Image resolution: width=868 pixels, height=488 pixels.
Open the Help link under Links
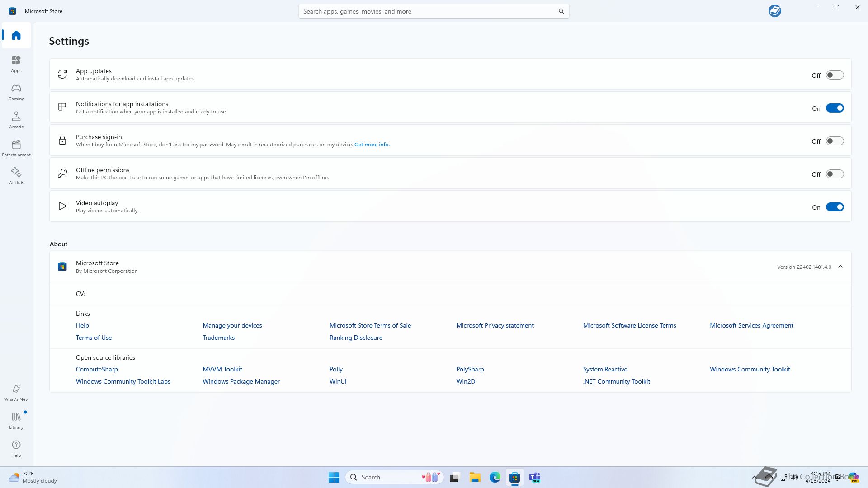click(82, 325)
